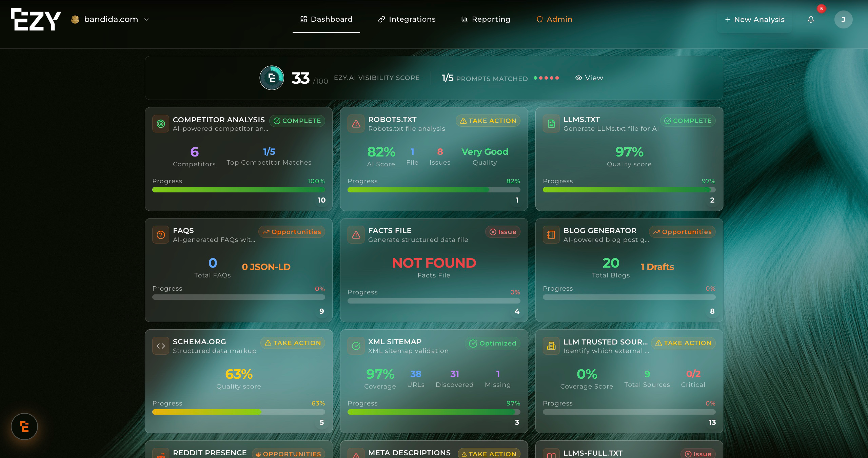
Task: Click the Competitor Analysis target icon
Action: pos(160,123)
